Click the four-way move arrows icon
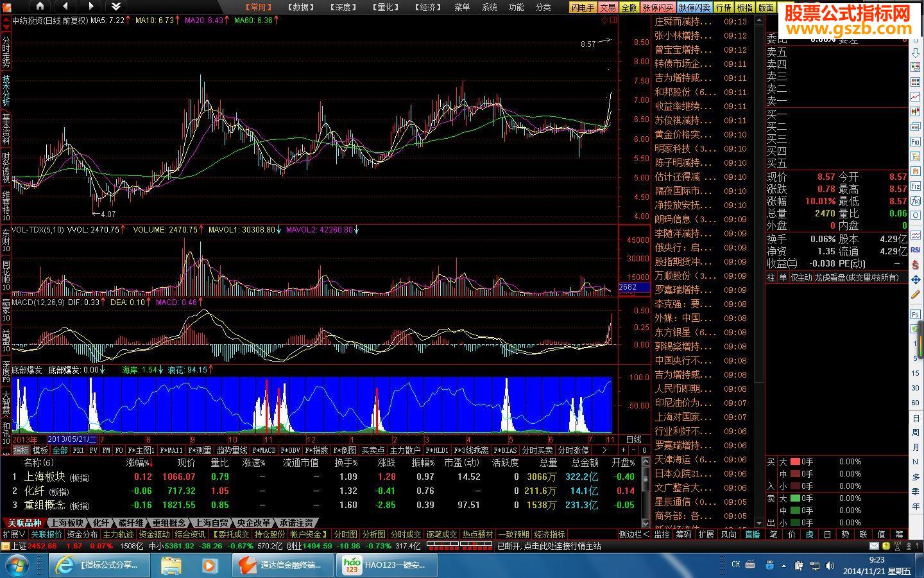The image size is (924, 578). point(916,280)
